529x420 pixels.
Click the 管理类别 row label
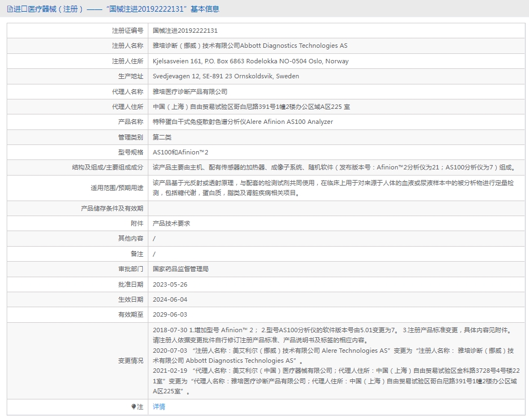pyautogui.click(x=131, y=137)
